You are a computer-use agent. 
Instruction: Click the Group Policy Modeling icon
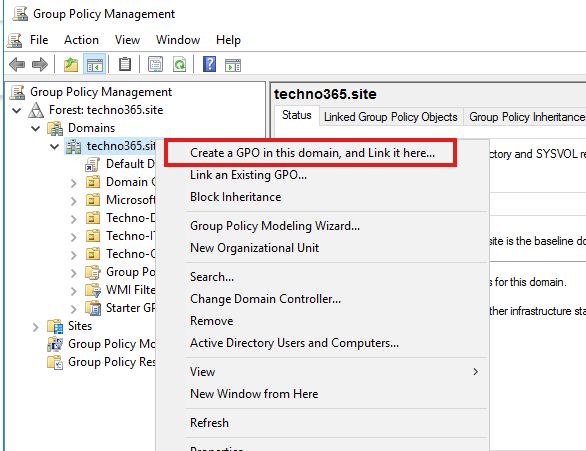click(55, 344)
